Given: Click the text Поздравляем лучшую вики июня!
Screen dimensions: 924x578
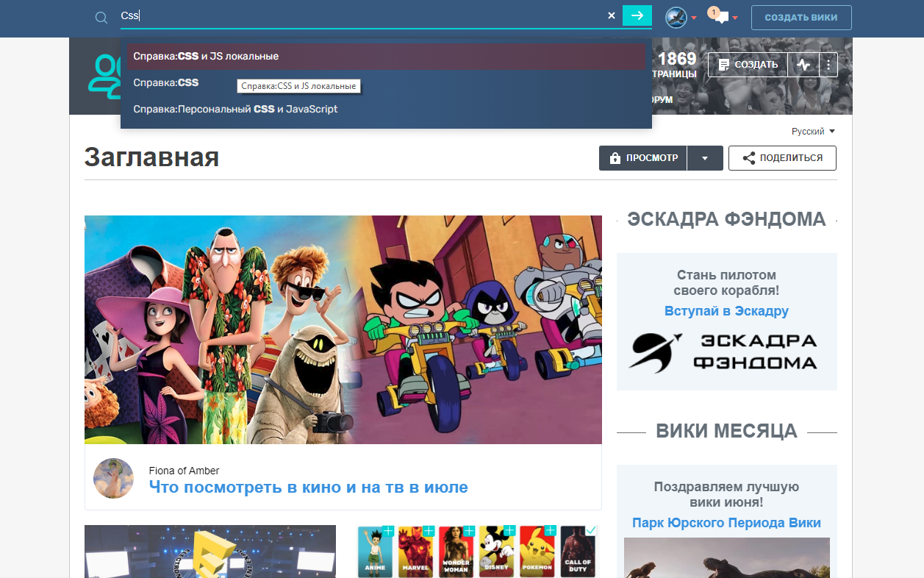Looking at the screenshot, I should tap(726, 495).
